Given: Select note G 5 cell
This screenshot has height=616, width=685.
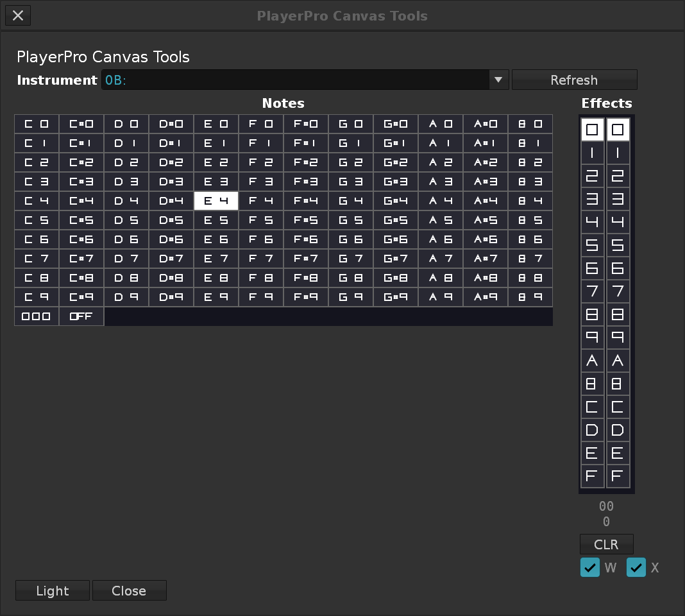Looking at the screenshot, I should pos(351,220).
